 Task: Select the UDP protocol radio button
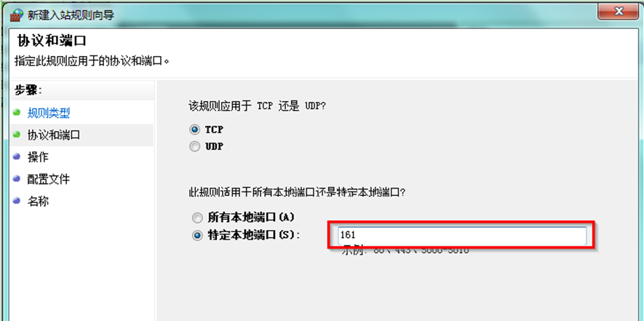(195, 146)
